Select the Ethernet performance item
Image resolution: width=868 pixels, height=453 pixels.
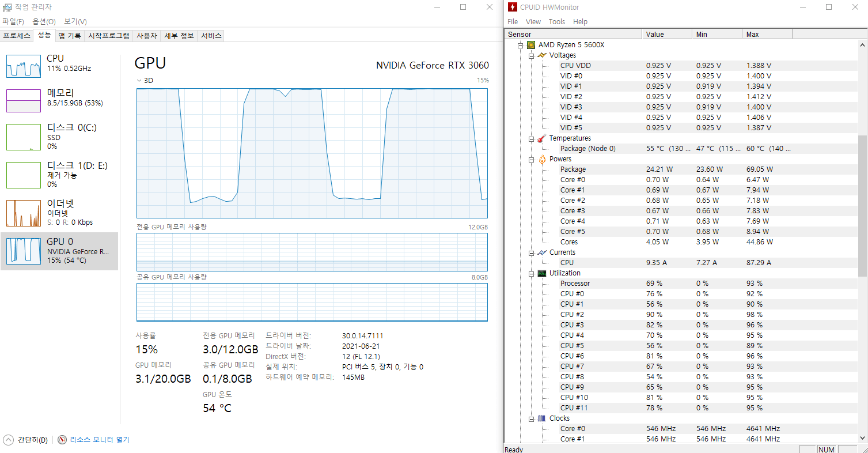click(x=59, y=213)
